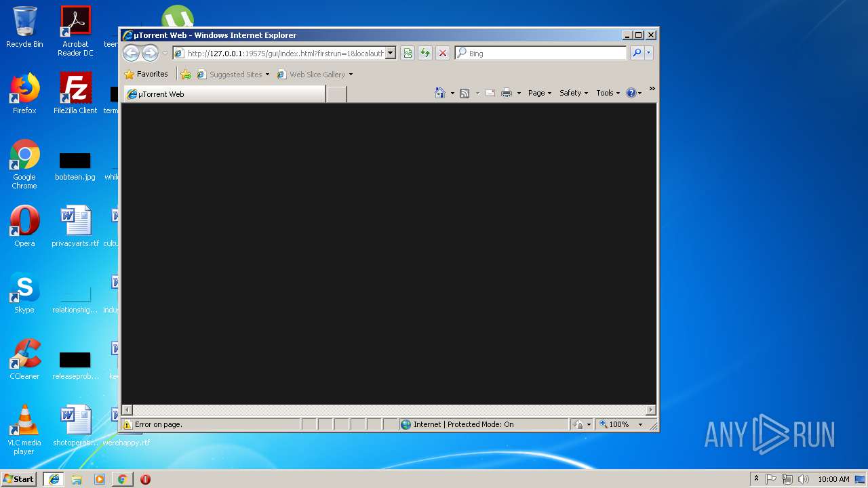Refresh the page with the green arrows icon
Image resolution: width=868 pixels, height=488 pixels.
coord(425,54)
